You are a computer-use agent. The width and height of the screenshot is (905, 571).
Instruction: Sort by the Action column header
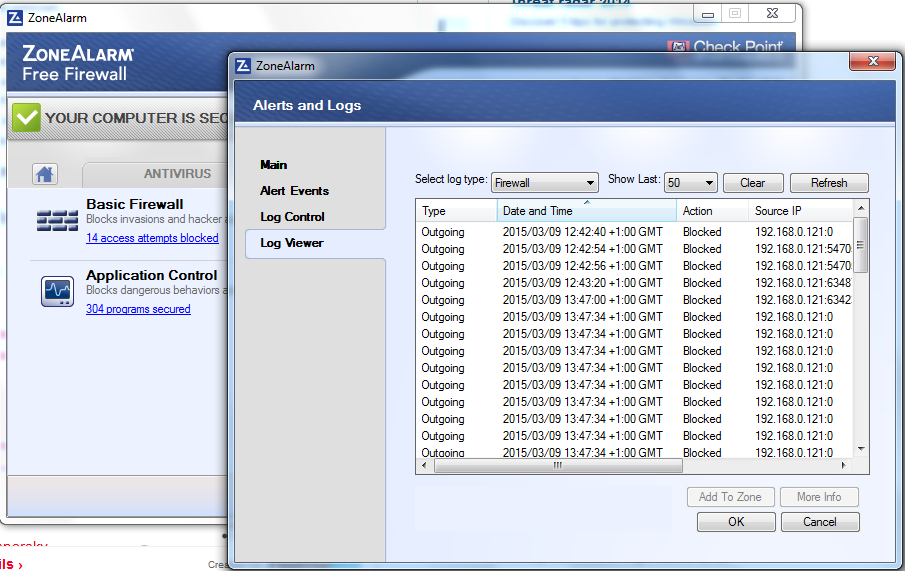(712, 211)
